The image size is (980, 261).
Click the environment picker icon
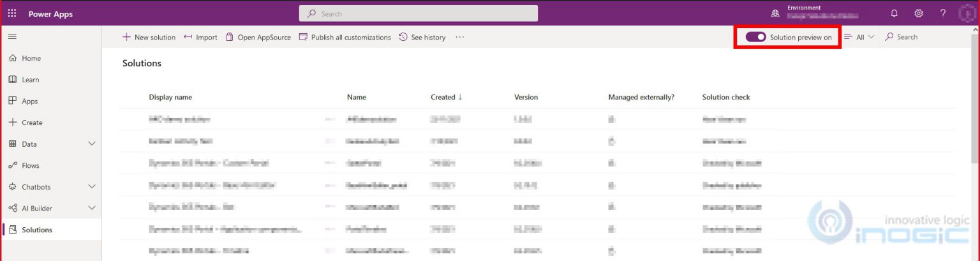pyautogui.click(x=776, y=13)
